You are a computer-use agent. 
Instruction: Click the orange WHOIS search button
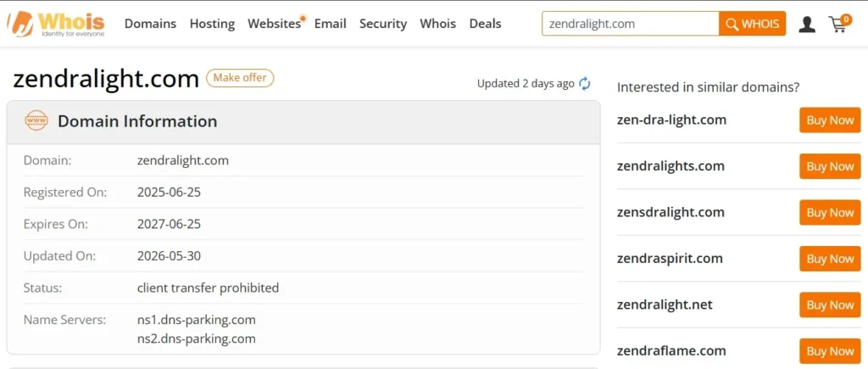(x=753, y=24)
